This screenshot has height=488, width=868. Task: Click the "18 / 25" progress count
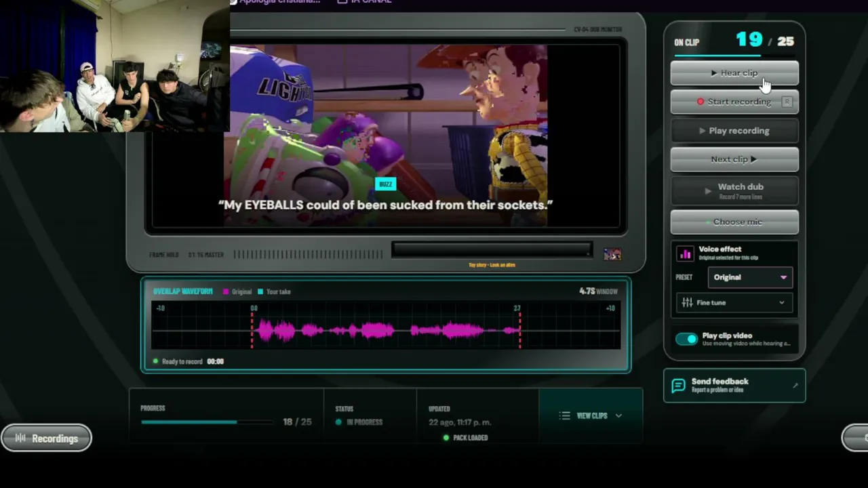pyautogui.click(x=297, y=422)
